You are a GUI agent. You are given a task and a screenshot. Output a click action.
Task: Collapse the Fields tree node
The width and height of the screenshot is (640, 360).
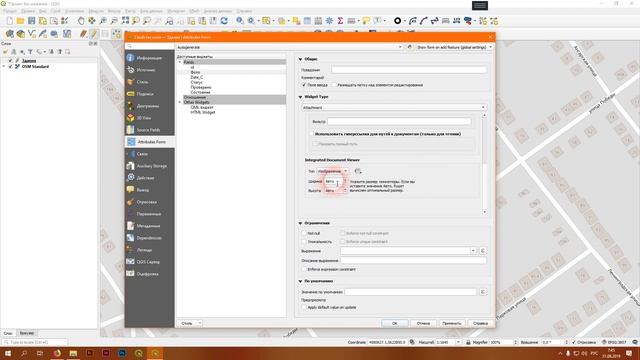[180, 62]
